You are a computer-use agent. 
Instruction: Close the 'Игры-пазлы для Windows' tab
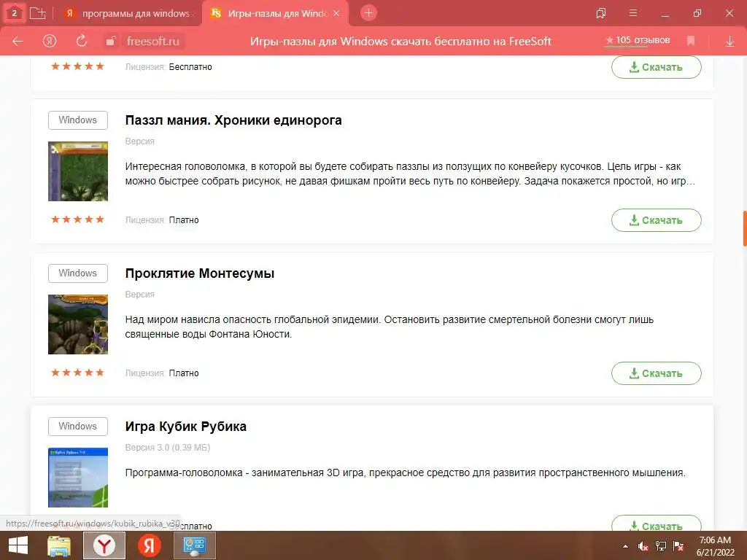[x=336, y=13]
